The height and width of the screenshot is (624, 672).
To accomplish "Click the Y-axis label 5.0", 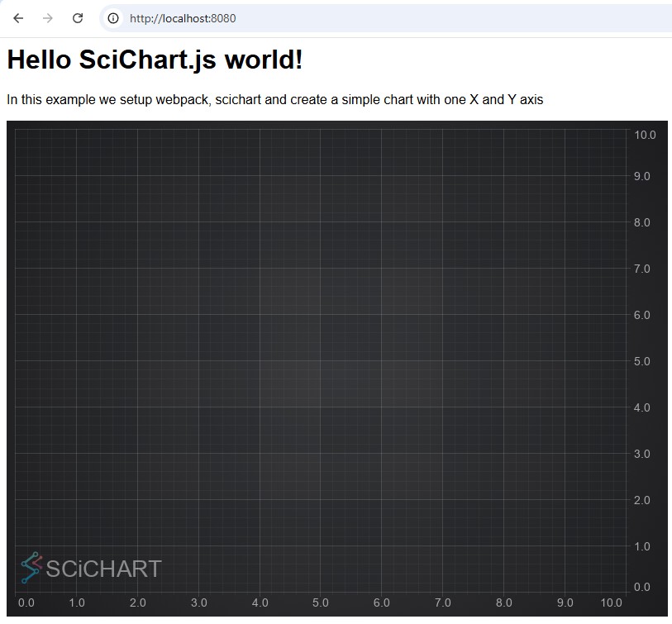I will pos(642,361).
